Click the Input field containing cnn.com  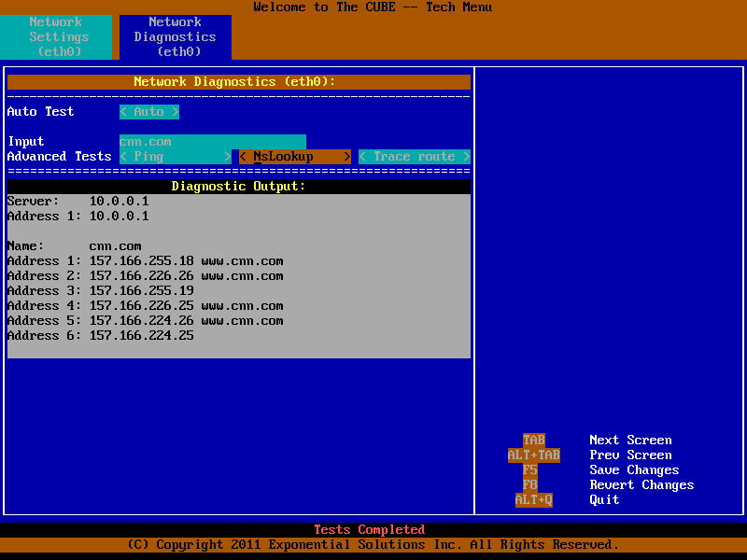click(x=213, y=142)
